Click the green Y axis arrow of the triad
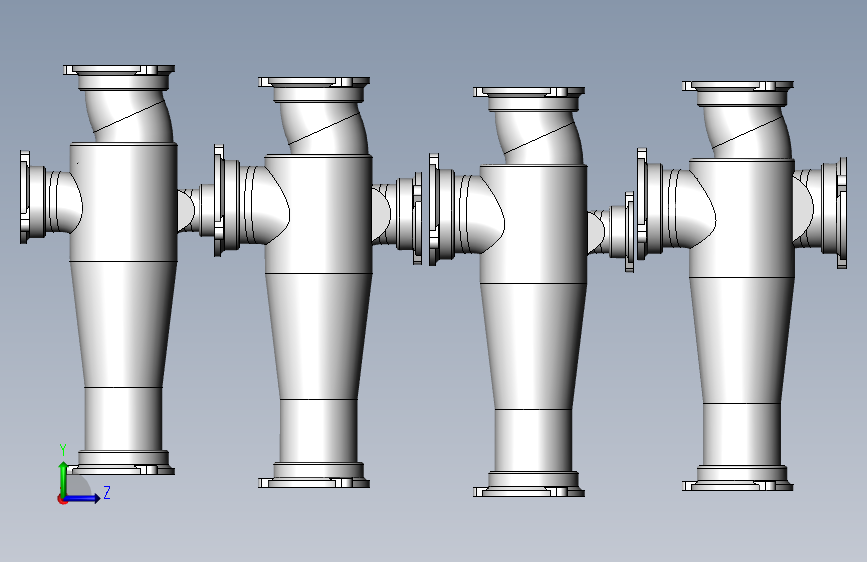Image resolution: width=867 pixels, height=562 pixels. point(63,477)
